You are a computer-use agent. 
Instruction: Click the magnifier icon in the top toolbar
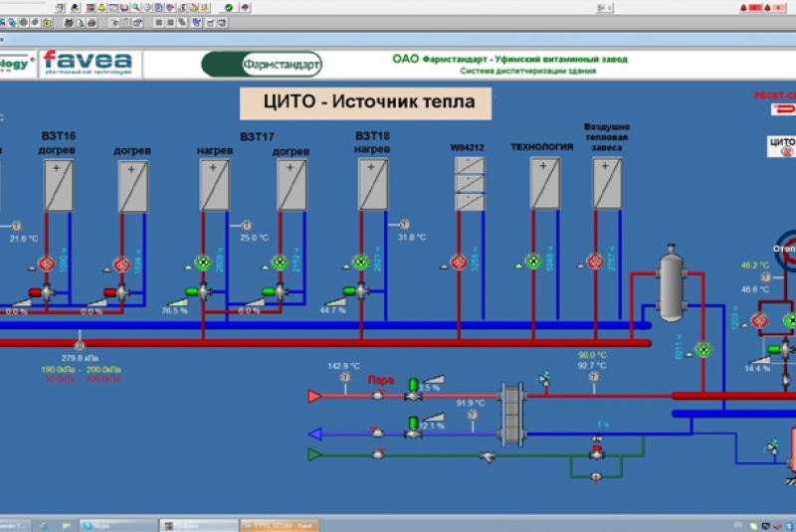pyautogui.click(x=135, y=8)
